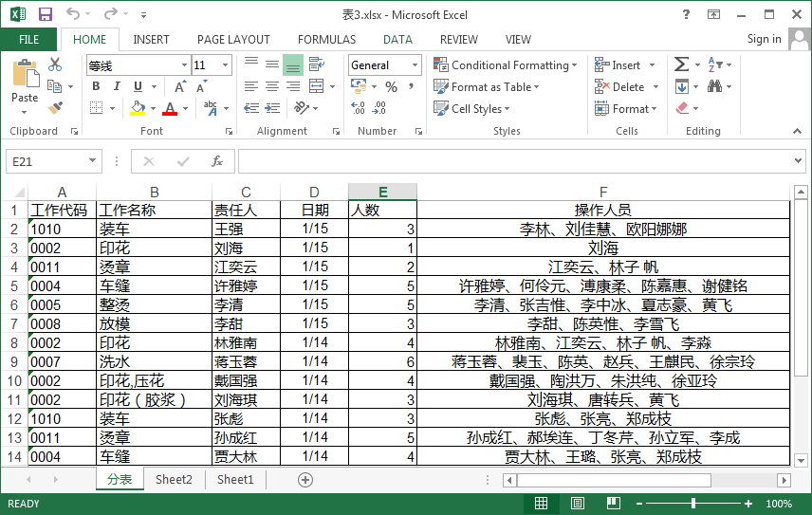The width and height of the screenshot is (812, 515).
Task: Expand the General number format dropdown
Action: [415, 65]
